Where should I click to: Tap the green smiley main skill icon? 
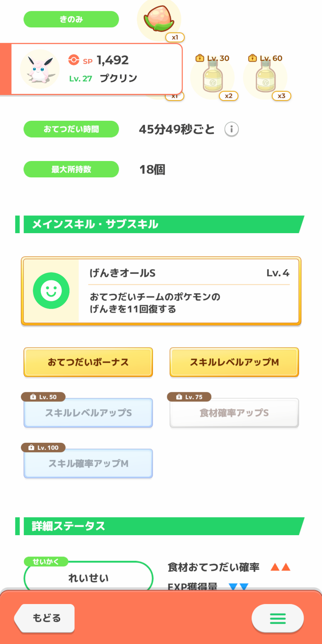click(51, 291)
